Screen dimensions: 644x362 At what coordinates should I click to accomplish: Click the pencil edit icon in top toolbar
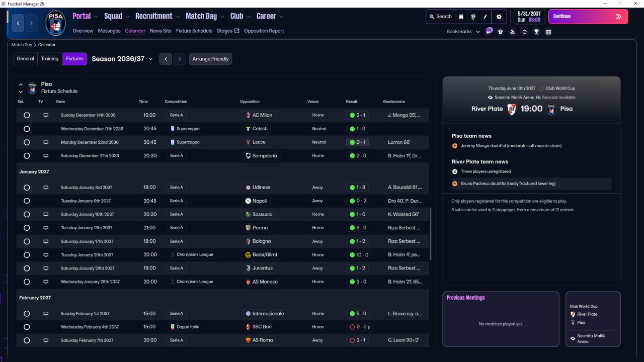tap(486, 17)
